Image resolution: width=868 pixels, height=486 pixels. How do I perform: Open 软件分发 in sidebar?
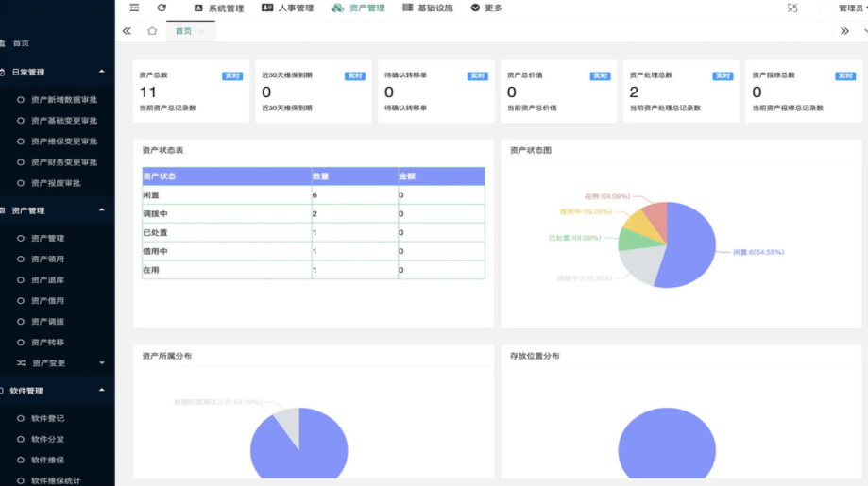pos(47,439)
